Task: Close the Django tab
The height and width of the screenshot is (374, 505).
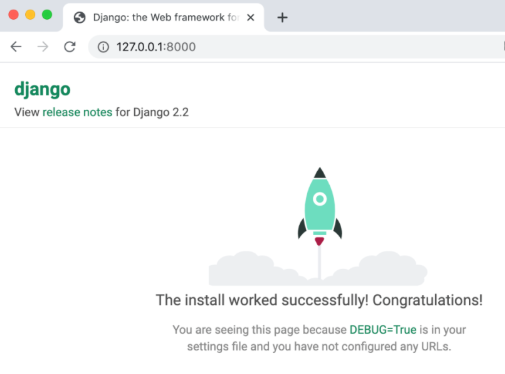Action: pos(251,17)
